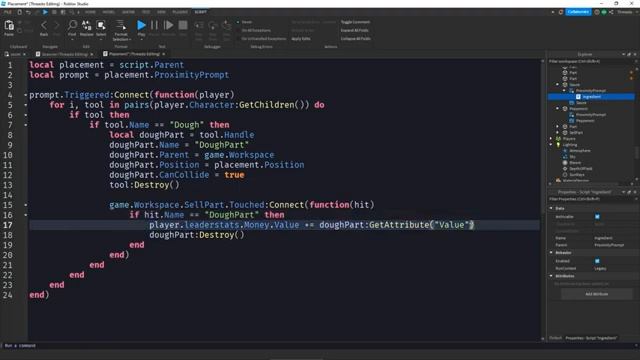Click the Lighting bulb icon
The width and height of the screenshot is (640, 360).
pos(558,144)
